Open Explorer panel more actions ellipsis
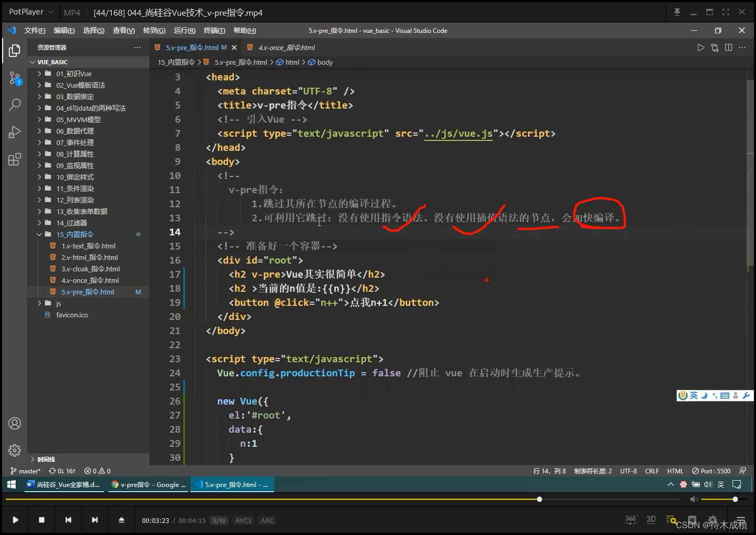756x535 pixels. [137, 47]
